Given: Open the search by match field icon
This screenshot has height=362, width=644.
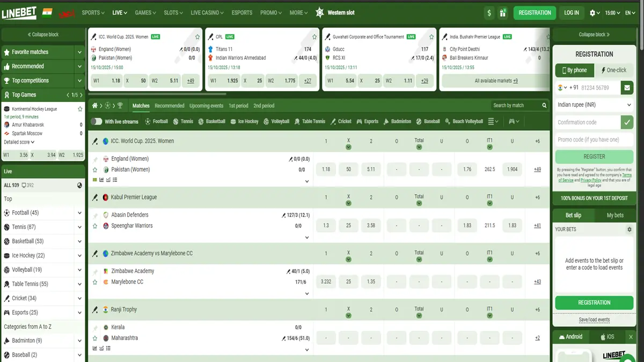Looking at the screenshot, I should [x=544, y=105].
